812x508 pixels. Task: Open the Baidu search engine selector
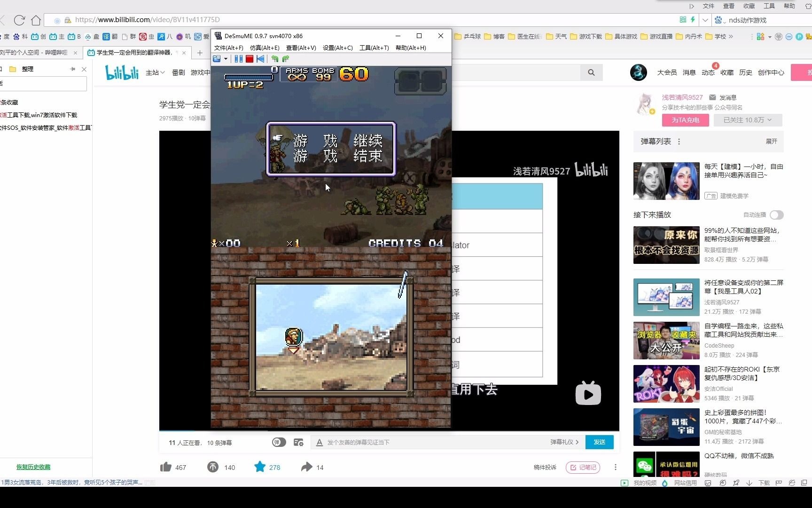click(719, 20)
